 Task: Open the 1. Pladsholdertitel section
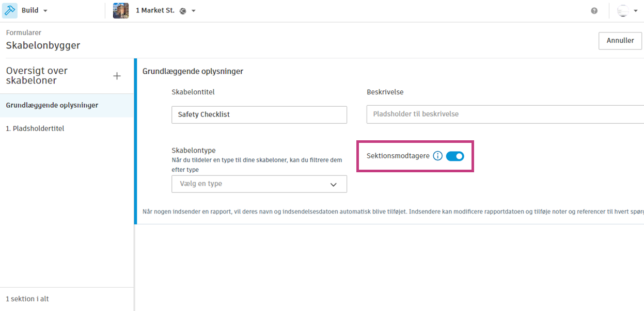[x=35, y=128]
